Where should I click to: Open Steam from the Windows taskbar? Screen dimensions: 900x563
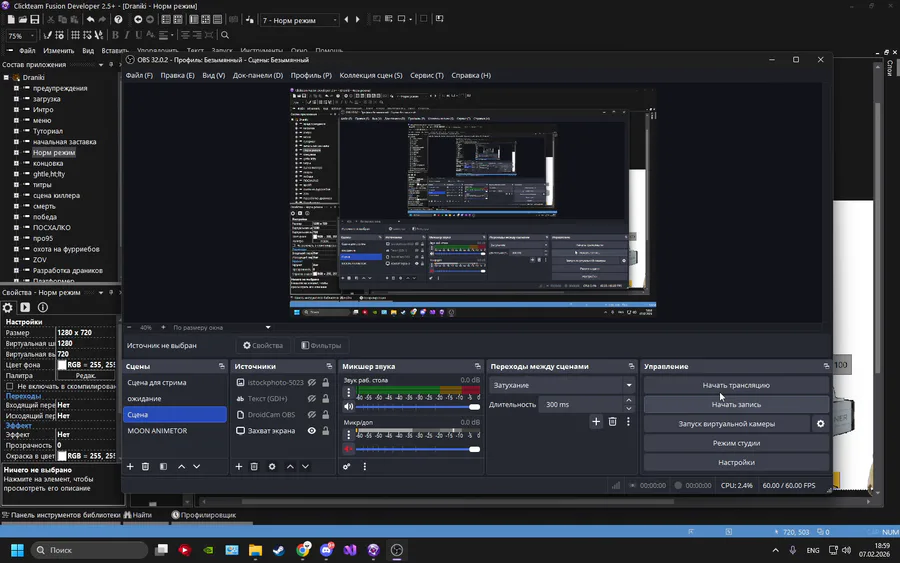point(279,550)
